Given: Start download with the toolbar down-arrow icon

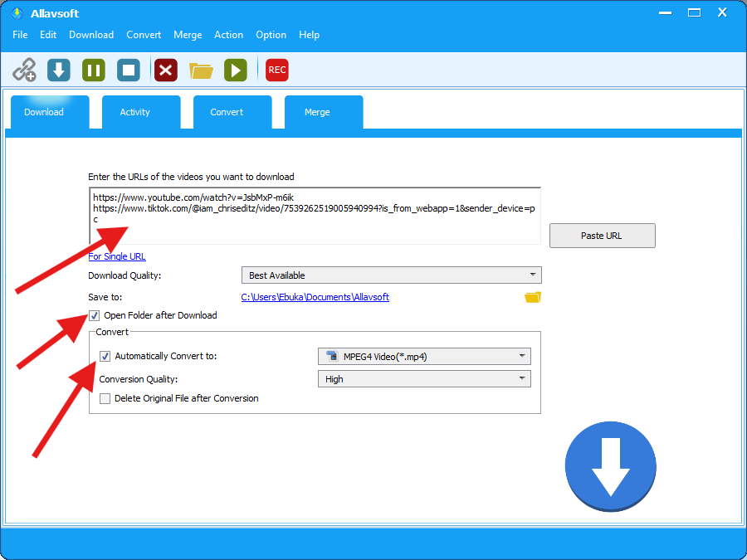Looking at the screenshot, I should [59, 70].
